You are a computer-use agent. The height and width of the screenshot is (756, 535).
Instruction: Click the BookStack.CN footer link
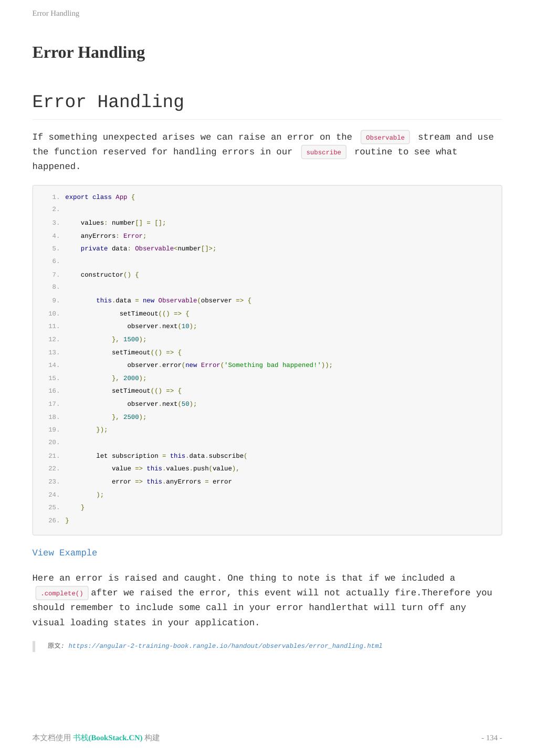pos(108,738)
